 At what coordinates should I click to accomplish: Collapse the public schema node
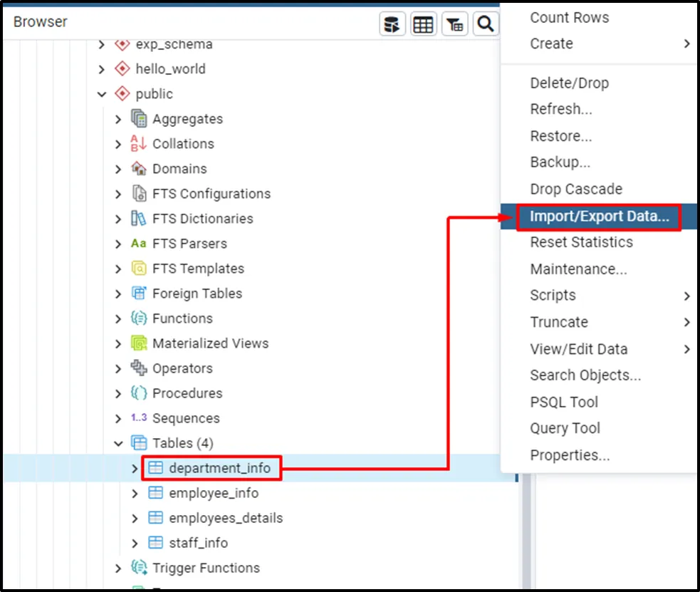102,94
